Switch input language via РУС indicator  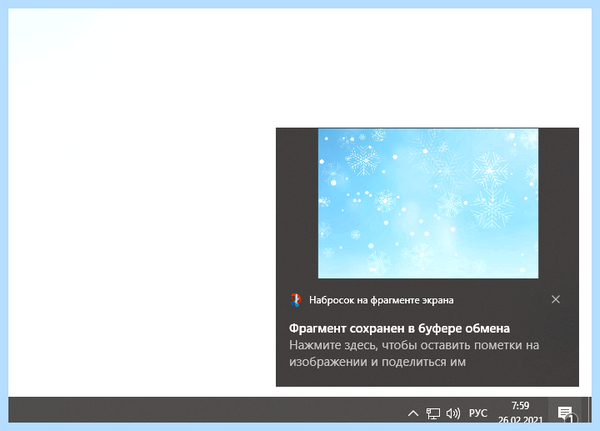478,413
